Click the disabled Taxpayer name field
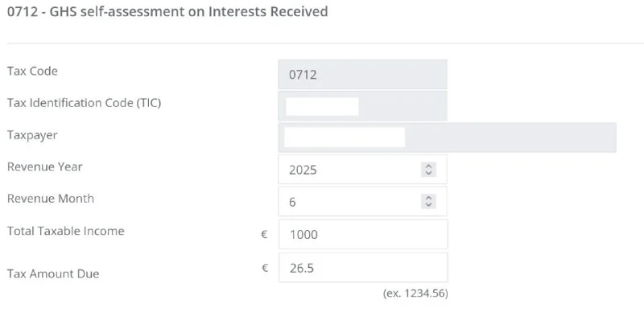This screenshot has height=329, width=644. [x=447, y=137]
